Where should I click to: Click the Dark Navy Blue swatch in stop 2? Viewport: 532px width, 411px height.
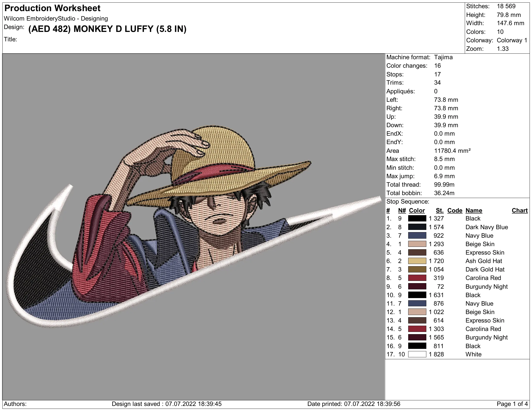417,227
